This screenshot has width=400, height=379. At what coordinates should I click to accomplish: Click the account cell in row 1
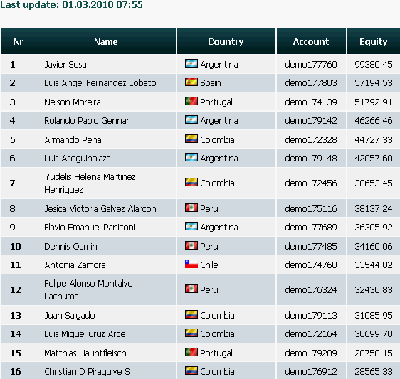311,64
